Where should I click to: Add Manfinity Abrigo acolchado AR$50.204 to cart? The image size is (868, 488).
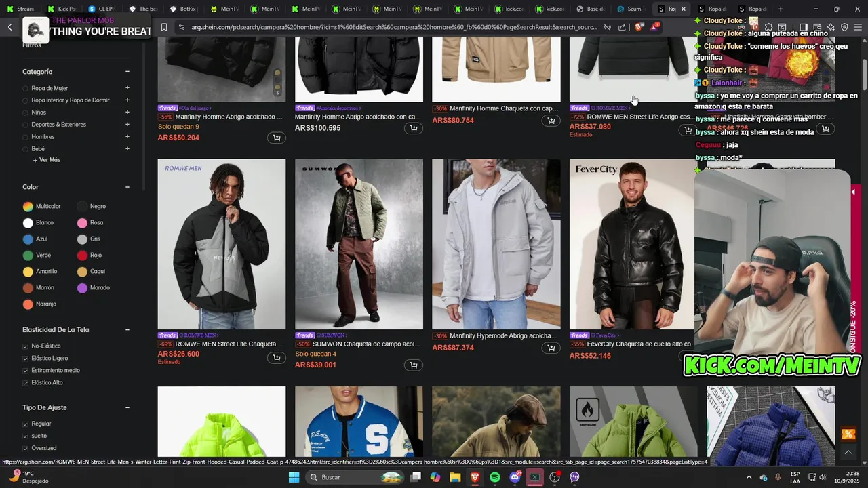[x=277, y=138]
